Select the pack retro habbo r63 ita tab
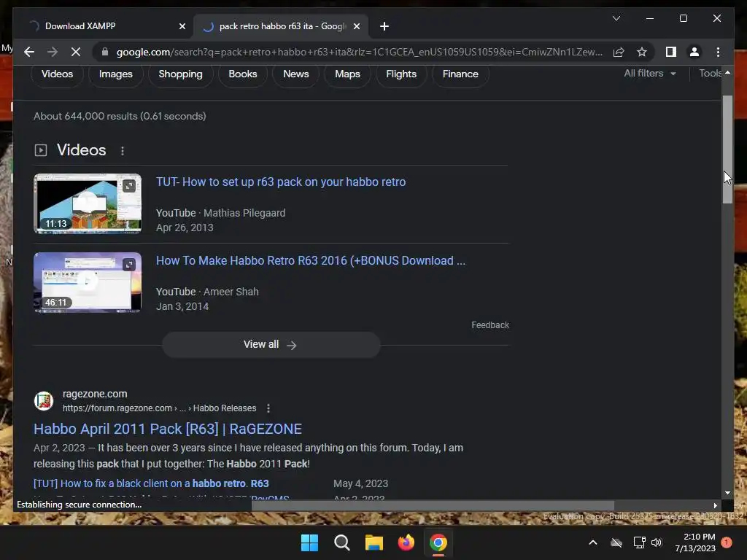Screen dimensions: 747x560 coord(281,26)
